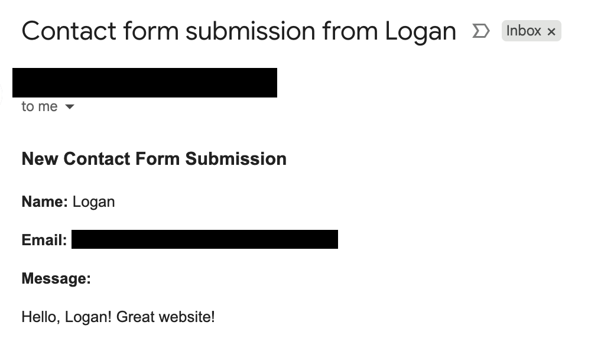The height and width of the screenshot is (364, 604).
Task: Open the Inbox label
Action: (x=524, y=31)
